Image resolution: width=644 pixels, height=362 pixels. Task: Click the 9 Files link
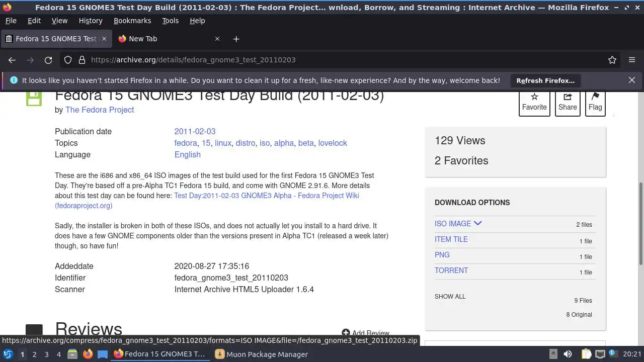[583, 301]
